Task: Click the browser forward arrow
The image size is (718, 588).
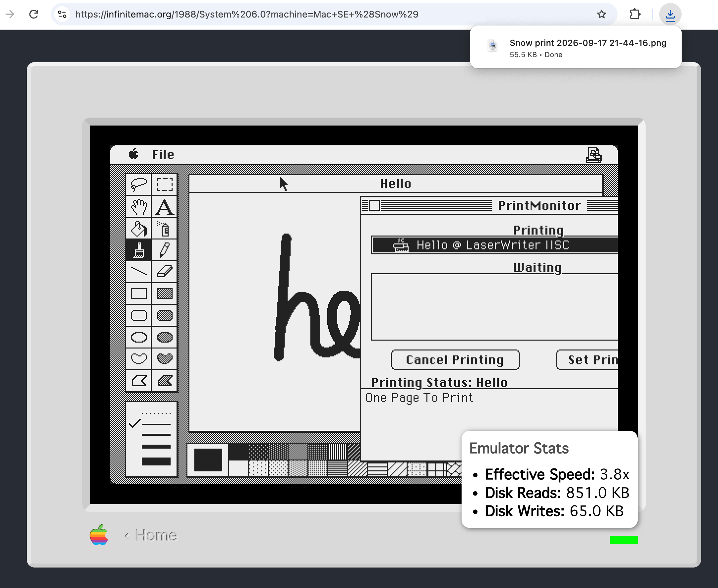Action: pos(10,14)
